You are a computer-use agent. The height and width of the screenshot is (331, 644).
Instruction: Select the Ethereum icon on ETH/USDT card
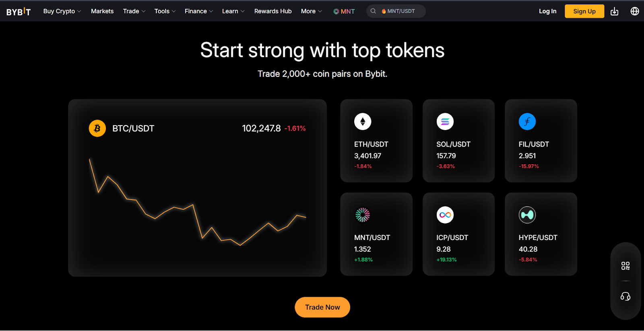362,121
